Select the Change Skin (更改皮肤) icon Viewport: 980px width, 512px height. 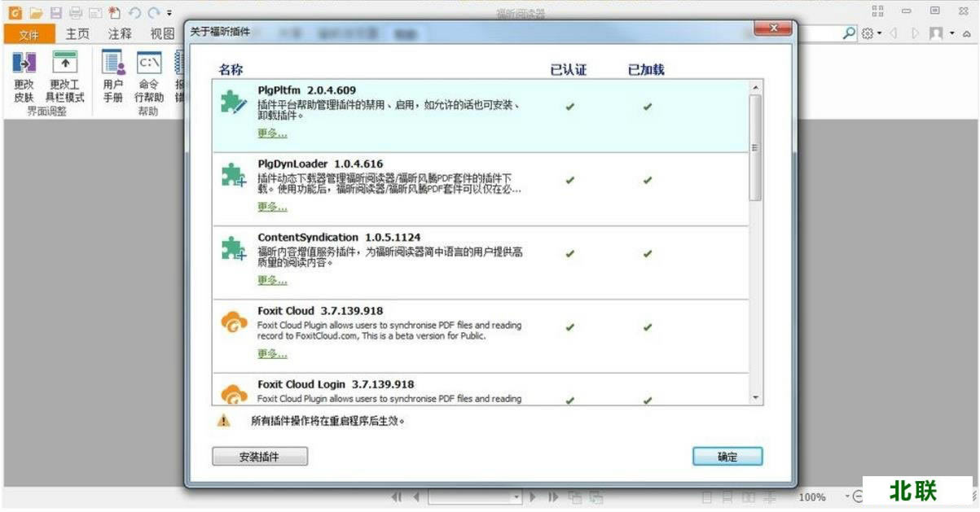coord(24,63)
